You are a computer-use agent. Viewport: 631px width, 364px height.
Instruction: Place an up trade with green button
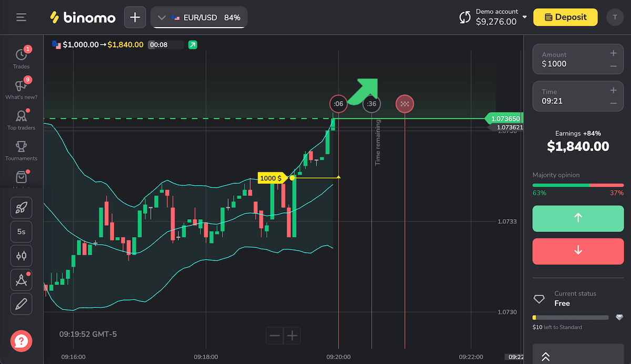578,219
